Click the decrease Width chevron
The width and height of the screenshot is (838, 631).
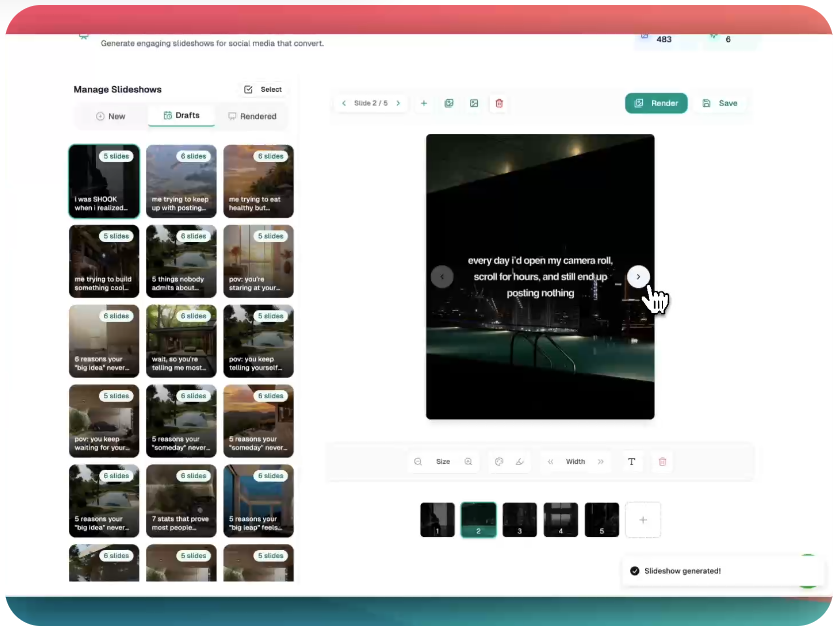(x=551, y=461)
